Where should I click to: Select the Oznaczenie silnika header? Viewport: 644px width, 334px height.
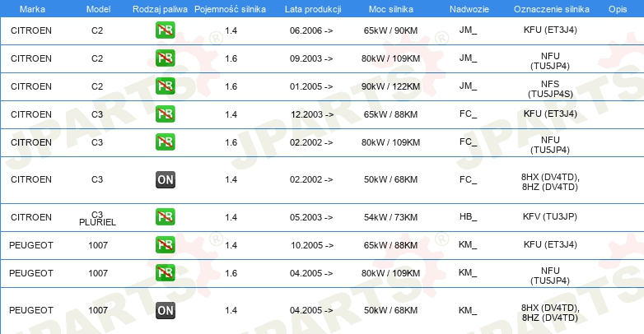click(551, 9)
